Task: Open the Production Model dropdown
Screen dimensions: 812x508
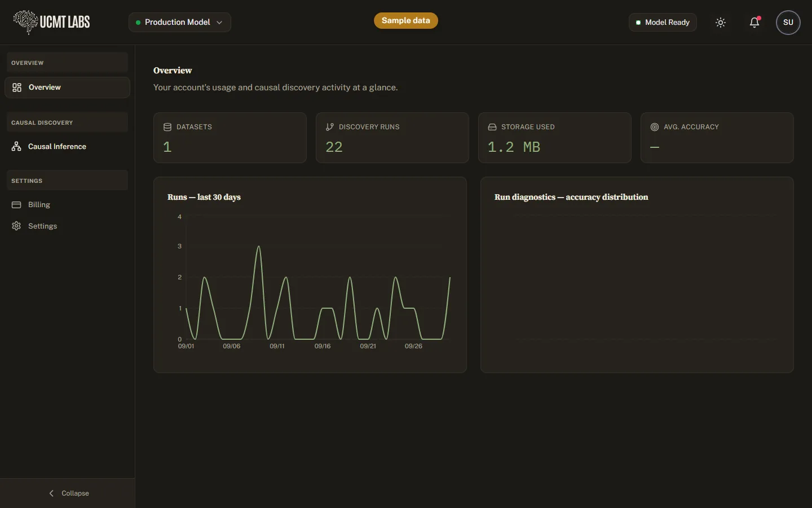Action: click(x=180, y=23)
